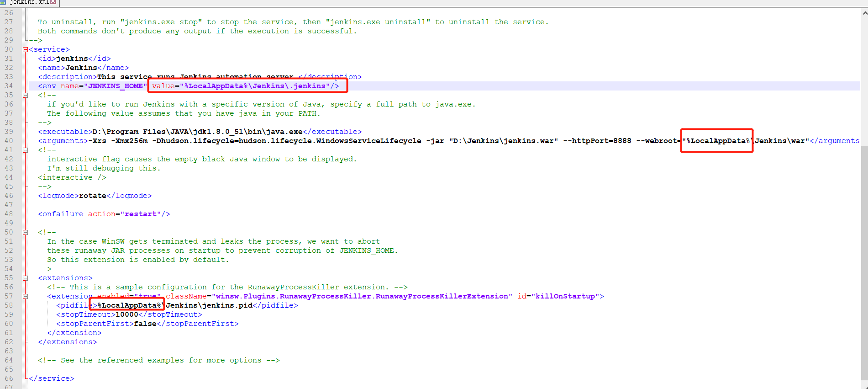Click the "Both commands don't produce" comment line

(198, 31)
